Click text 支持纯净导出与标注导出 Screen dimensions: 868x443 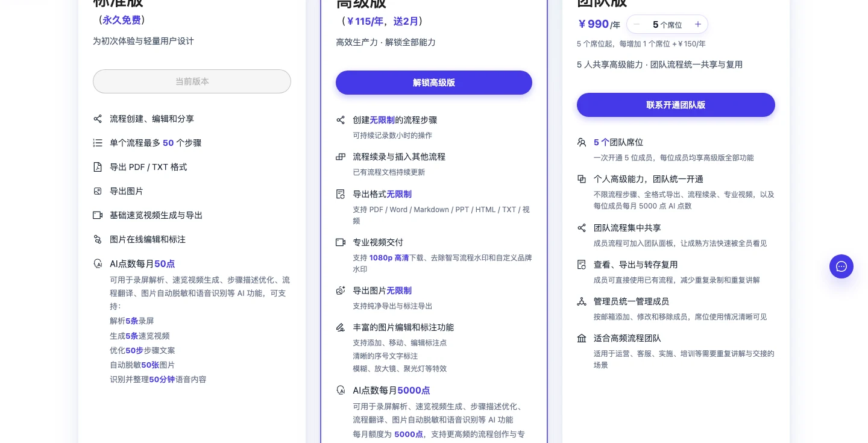coord(392,306)
